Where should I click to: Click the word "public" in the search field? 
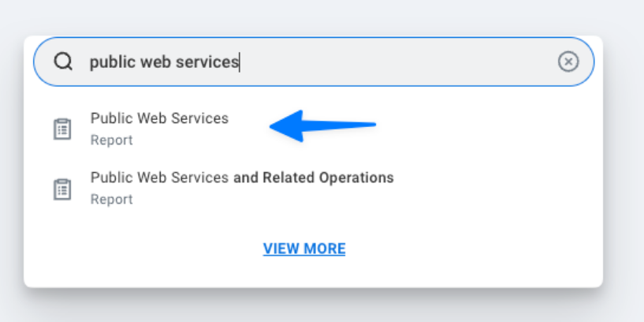(x=108, y=62)
